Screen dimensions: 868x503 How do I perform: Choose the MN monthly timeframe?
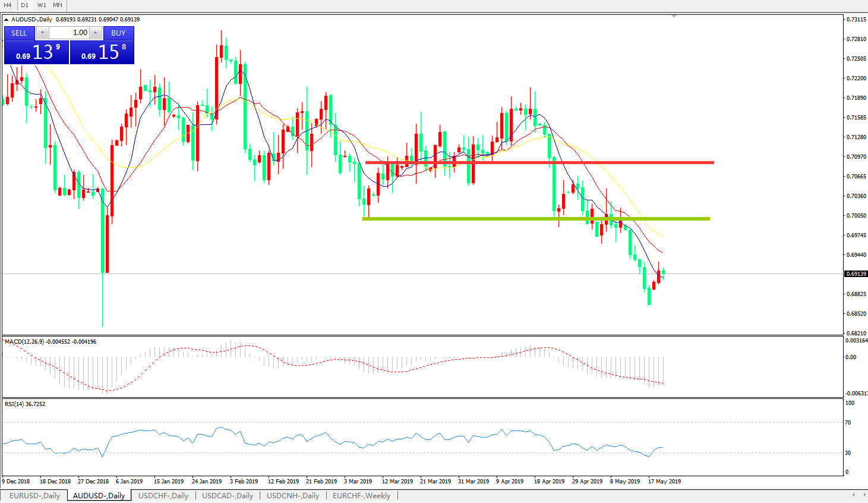pyautogui.click(x=58, y=5)
